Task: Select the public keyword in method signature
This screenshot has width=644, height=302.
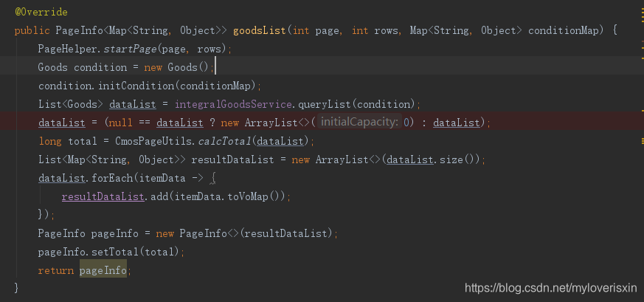Action: (x=32, y=30)
